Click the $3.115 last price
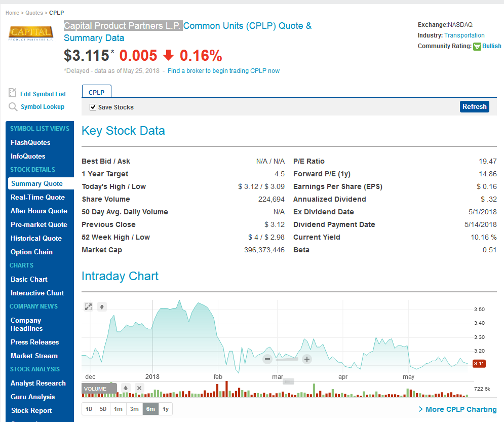Viewport: 504px width, 422px height. tap(87, 55)
